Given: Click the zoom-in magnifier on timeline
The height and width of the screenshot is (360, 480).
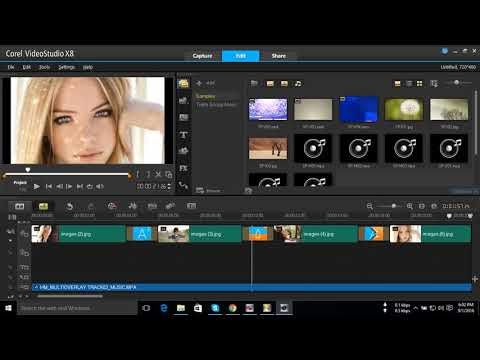Looking at the screenshot, I should pos(410,206).
